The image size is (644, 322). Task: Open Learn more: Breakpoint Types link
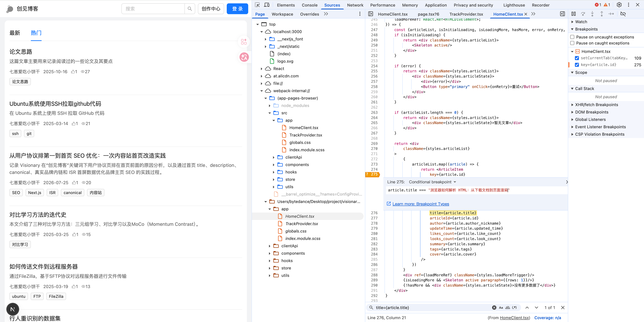pyautogui.click(x=420, y=204)
